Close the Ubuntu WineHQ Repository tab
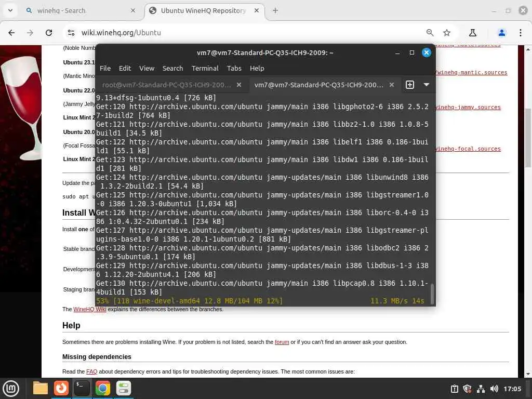This screenshot has width=532, height=399. click(x=257, y=10)
